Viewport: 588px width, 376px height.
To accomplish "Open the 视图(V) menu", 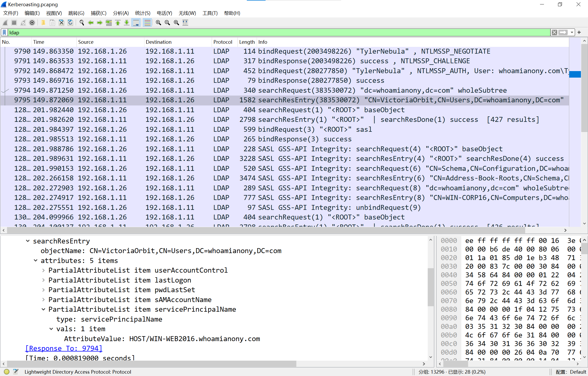I will 54,13.
